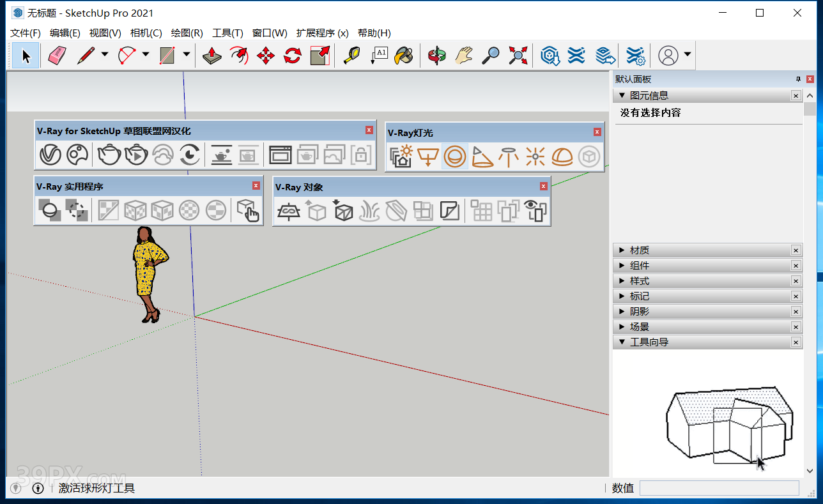Activate the Rotate tool

[x=292, y=56]
